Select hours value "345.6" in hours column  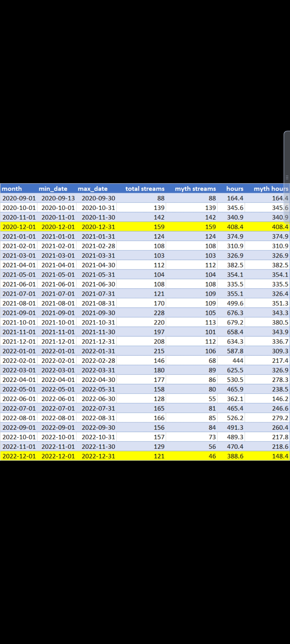click(x=235, y=208)
